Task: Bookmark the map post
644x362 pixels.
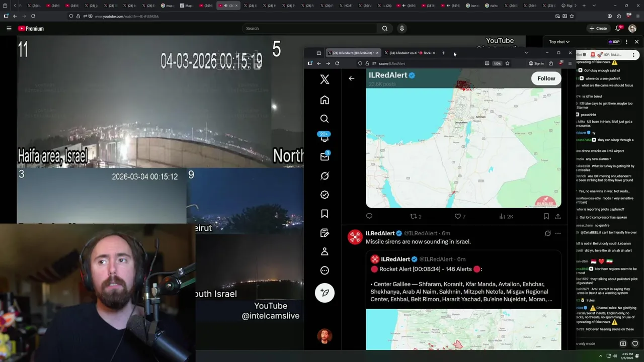Action: [546, 216]
